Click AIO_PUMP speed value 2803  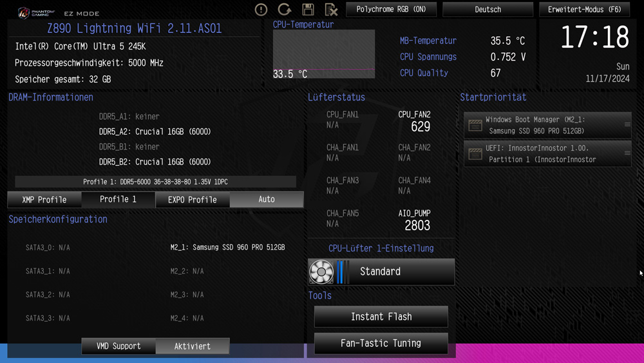(417, 225)
